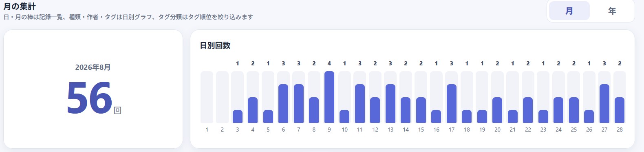Select the bar for day 24
The image size is (644, 152).
[x=558, y=97]
